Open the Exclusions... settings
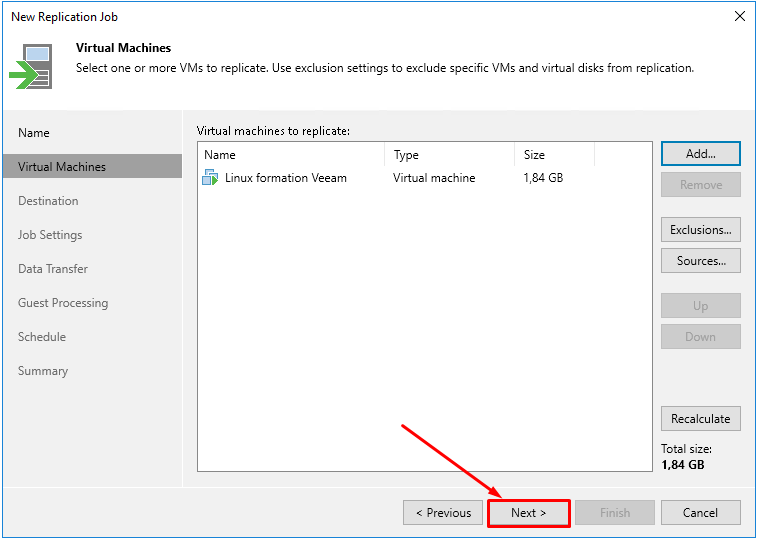The image size is (758, 541). (700, 230)
